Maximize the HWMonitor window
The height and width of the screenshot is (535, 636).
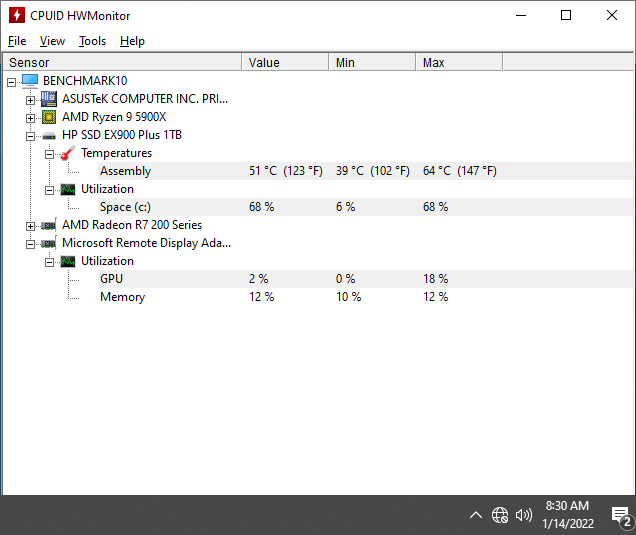pos(566,15)
